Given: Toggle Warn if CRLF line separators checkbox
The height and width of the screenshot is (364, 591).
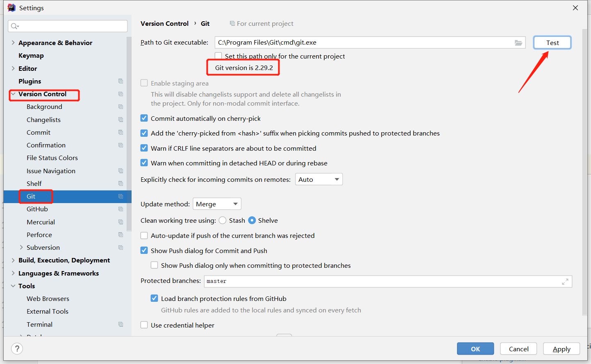Looking at the screenshot, I should (144, 148).
